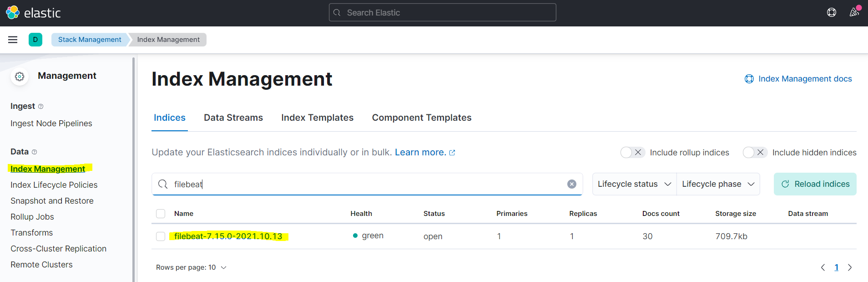Click the Stack Management breadcrumb
Image resolution: width=868 pixels, height=282 pixels.
(90, 40)
